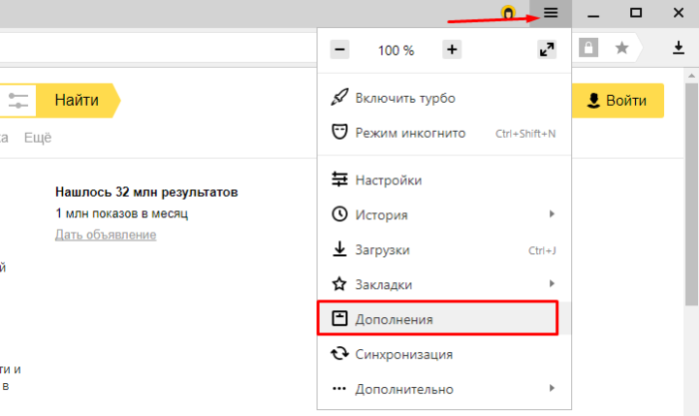Screen dimensions: 699x416
Task: Click the yellow extension icon in title bar
Action: tap(508, 12)
